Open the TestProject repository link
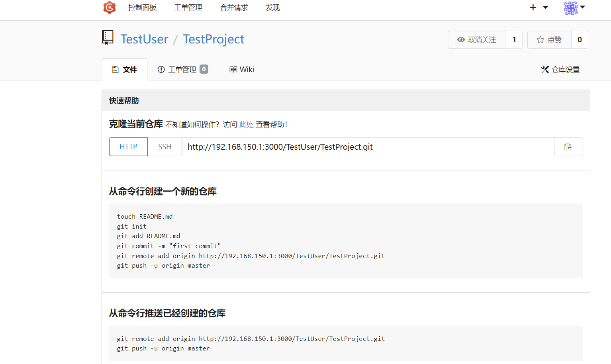This screenshot has width=611, height=364. pyautogui.click(x=213, y=39)
